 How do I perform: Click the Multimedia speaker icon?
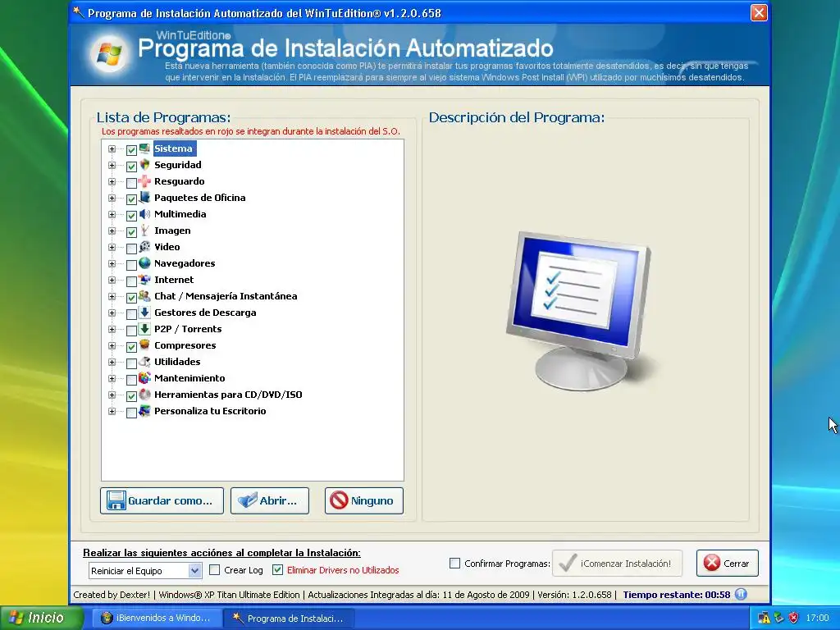144,214
